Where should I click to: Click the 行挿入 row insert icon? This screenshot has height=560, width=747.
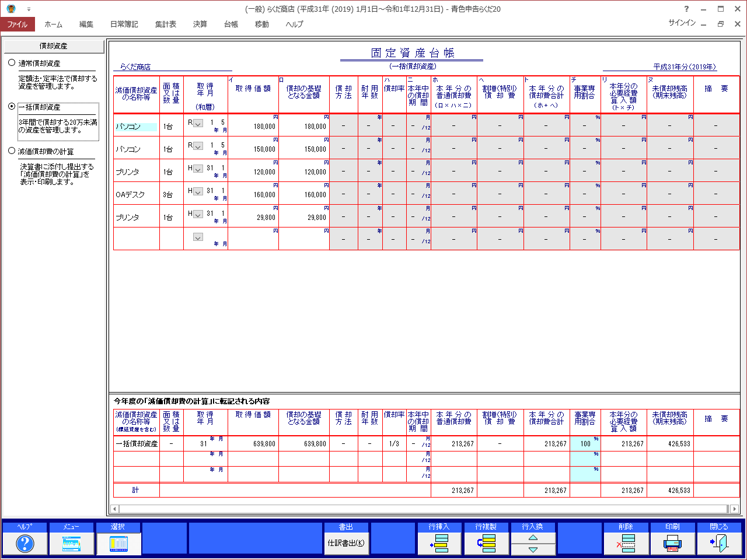pos(440,544)
